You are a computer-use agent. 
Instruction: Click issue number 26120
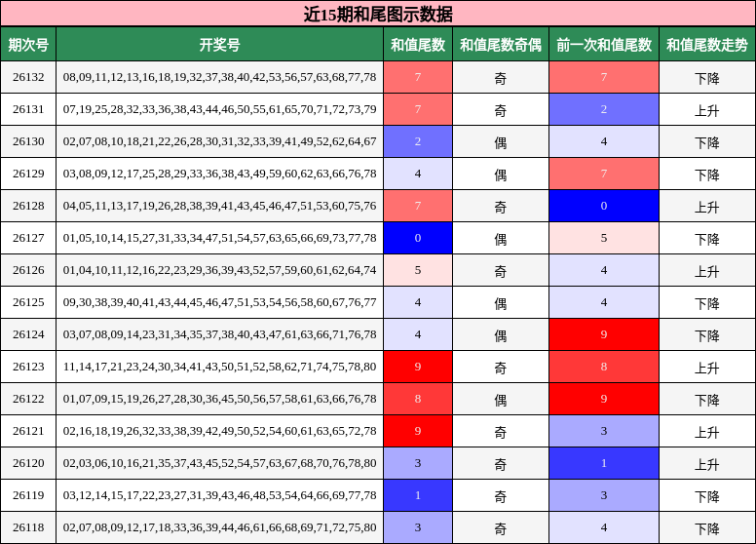[28, 463]
